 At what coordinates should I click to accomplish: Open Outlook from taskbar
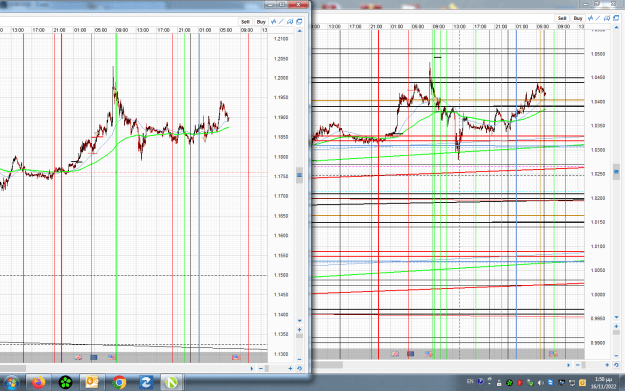coord(92,383)
